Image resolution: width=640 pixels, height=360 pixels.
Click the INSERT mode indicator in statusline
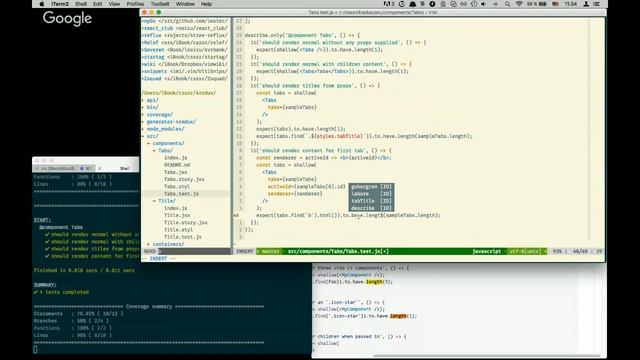pos(244,251)
